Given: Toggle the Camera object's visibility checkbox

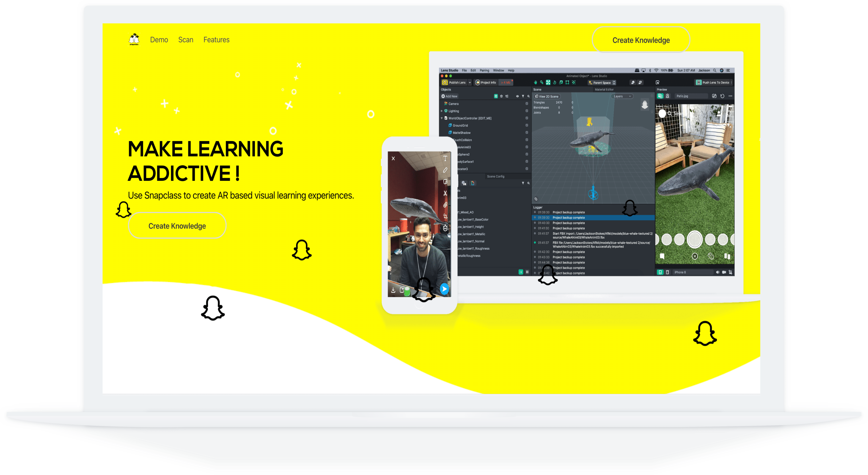Looking at the screenshot, I should point(527,104).
